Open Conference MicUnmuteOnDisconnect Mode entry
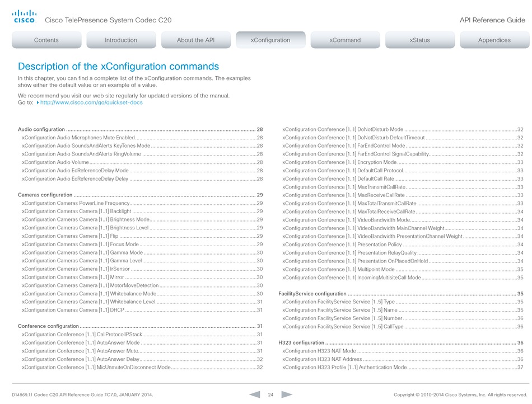This screenshot has height=404, width=532. point(142,368)
